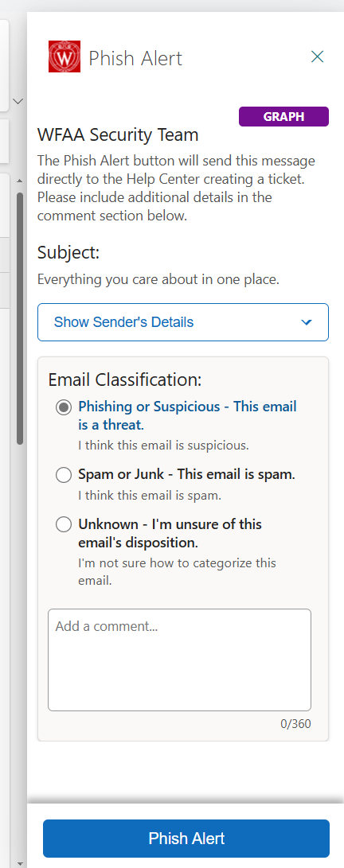The image size is (344, 868).
Task: Click the Show Sender's Details chevron arrow
Action: [307, 322]
